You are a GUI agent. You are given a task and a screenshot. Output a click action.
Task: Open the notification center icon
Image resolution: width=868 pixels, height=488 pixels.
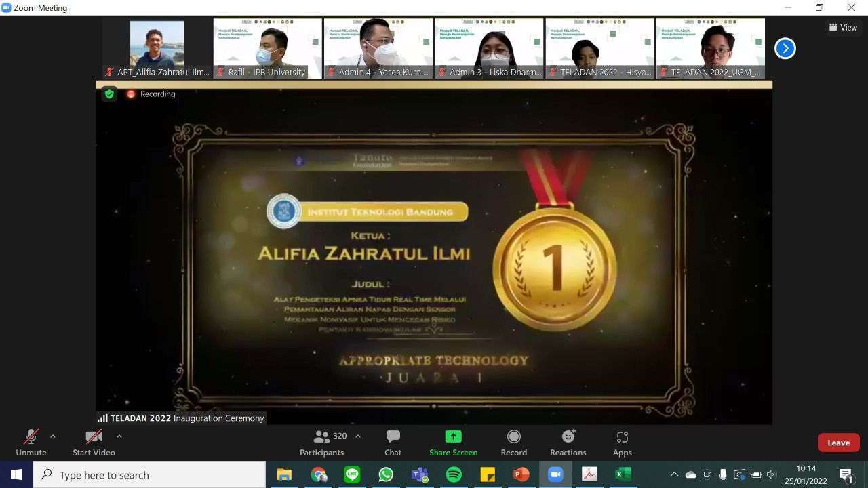click(846, 474)
